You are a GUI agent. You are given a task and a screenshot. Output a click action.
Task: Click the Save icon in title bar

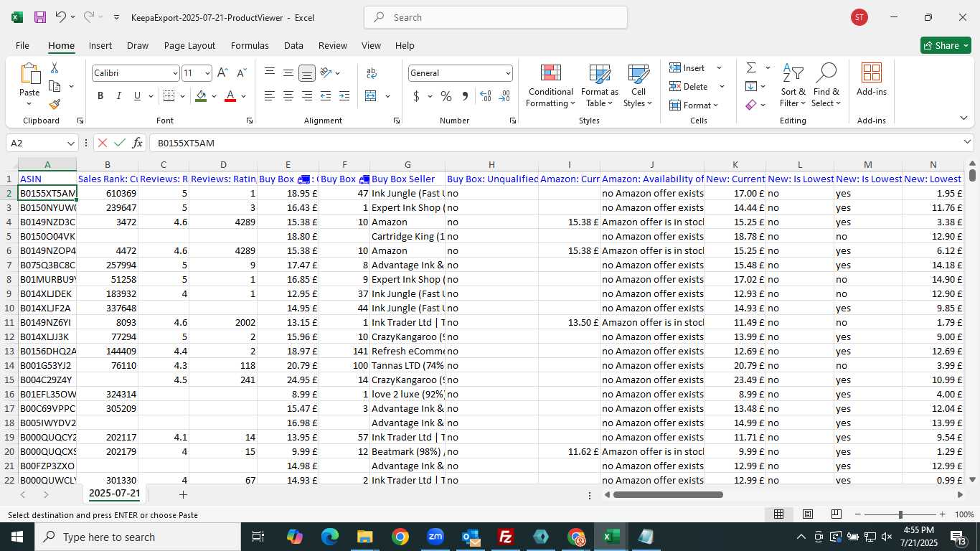click(40, 17)
